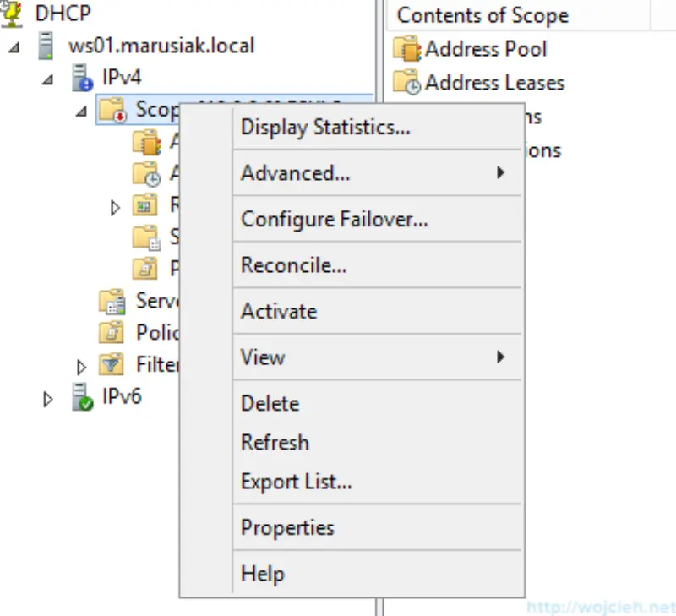Activate the scope via the context menu
Image resolution: width=676 pixels, height=616 pixels.
[x=278, y=311]
